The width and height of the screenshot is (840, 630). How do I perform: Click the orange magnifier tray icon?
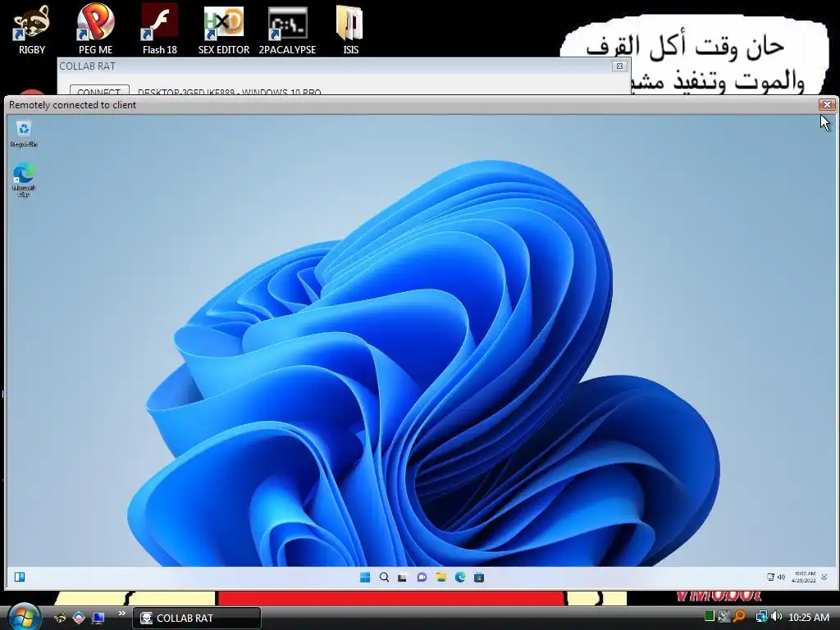pyautogui.click(x=739, y=617)
